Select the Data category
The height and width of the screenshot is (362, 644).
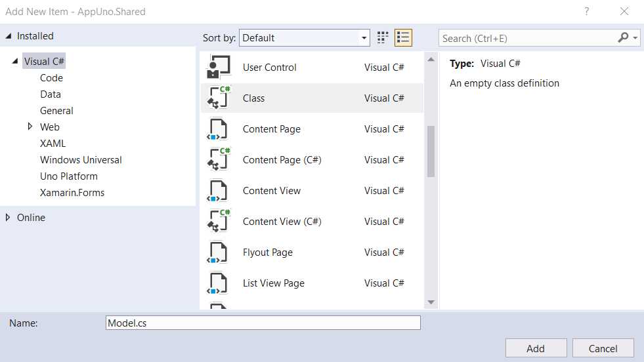(x=51, y=94)
